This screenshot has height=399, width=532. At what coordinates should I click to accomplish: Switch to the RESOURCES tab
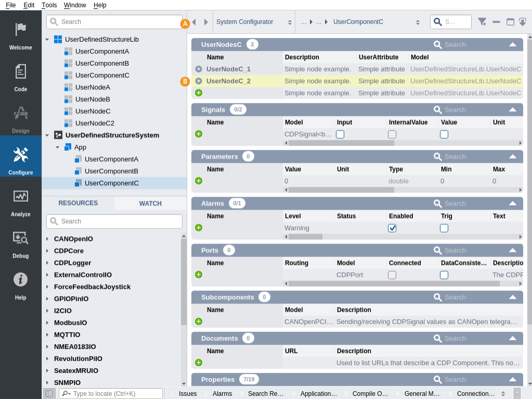(78, 203)
